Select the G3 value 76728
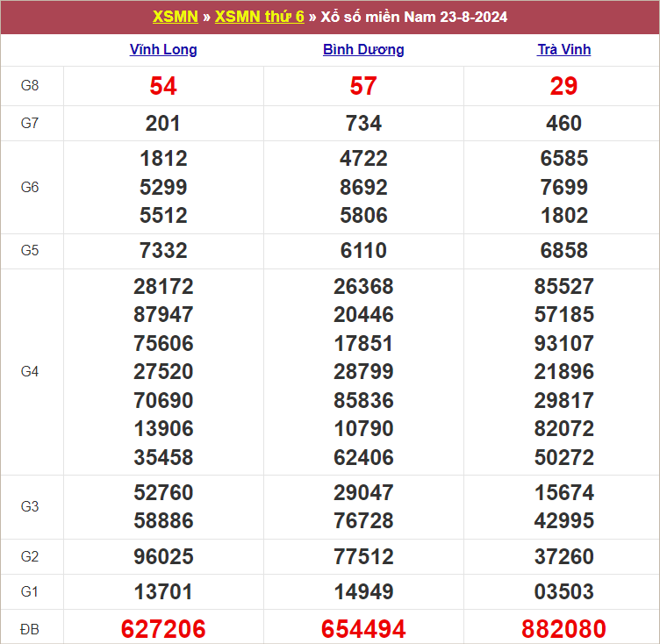The image size is (660, 644). coord(363,520)
